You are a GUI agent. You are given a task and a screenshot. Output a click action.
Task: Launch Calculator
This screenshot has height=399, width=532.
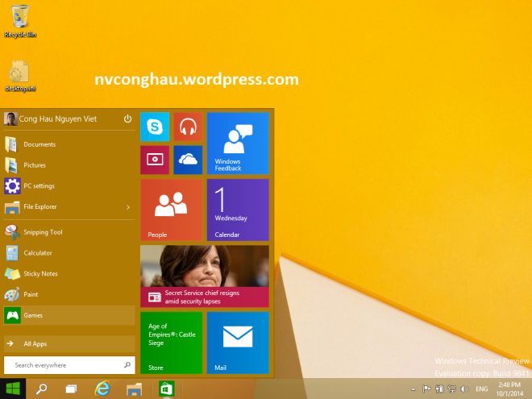(69, 253)
